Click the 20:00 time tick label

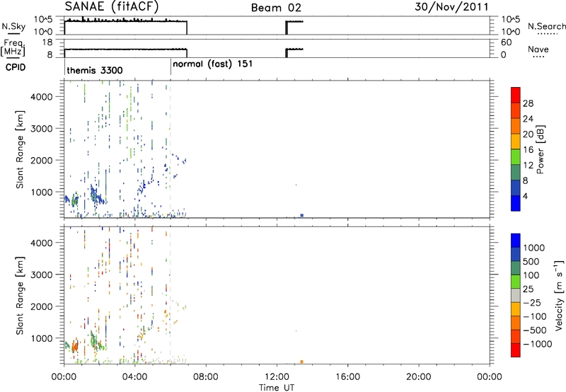(x=418, y=377)
